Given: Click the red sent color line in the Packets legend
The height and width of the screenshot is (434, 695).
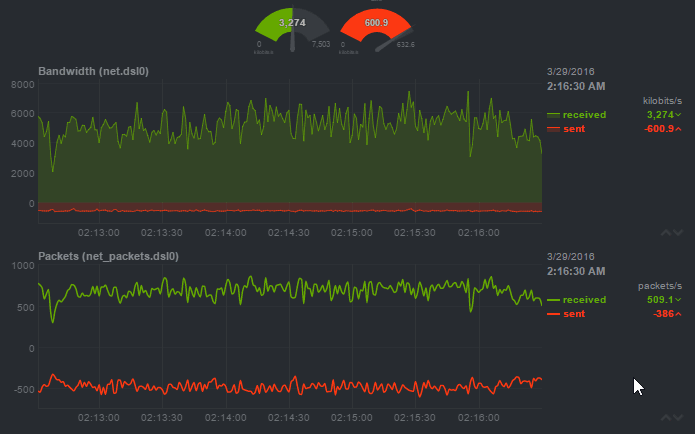Looking at the screenshot, I should [x=553, y=314].
